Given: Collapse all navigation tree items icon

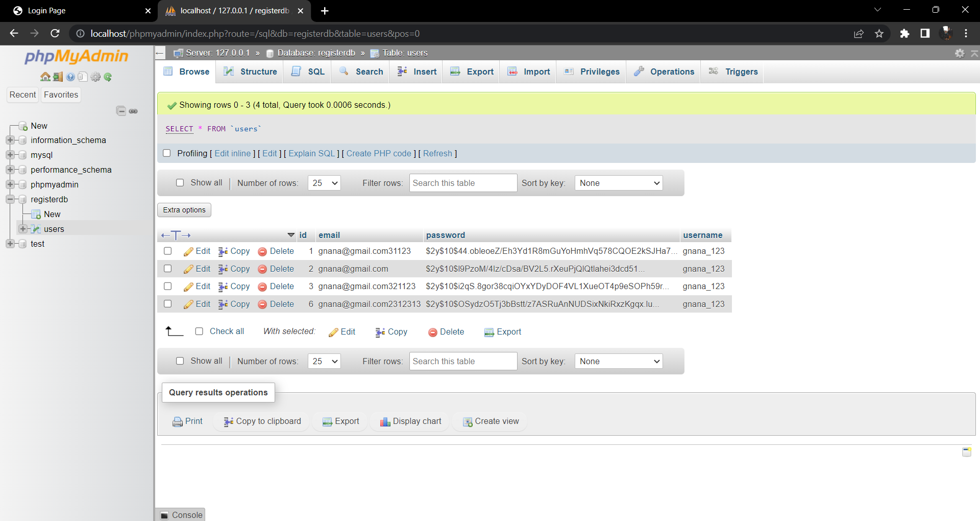Looking at the screenshot, I should click(121, 111).
